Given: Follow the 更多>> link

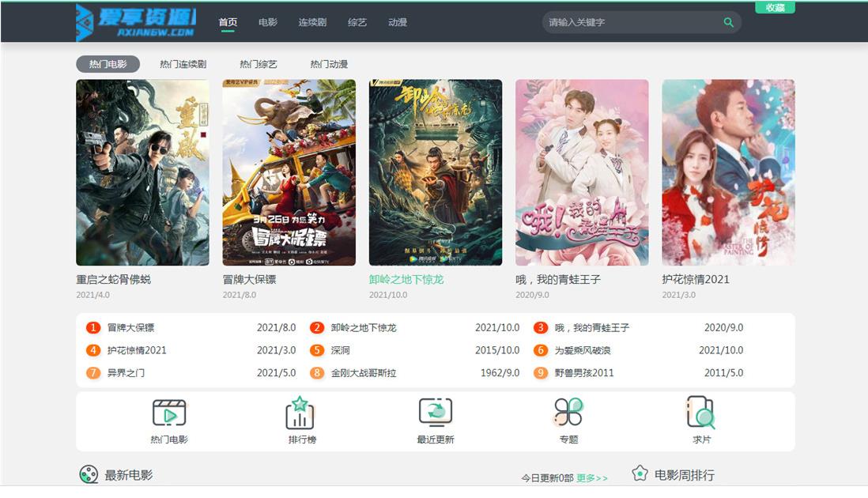Looking at the screenshot, I should click(x=592, y=478).
